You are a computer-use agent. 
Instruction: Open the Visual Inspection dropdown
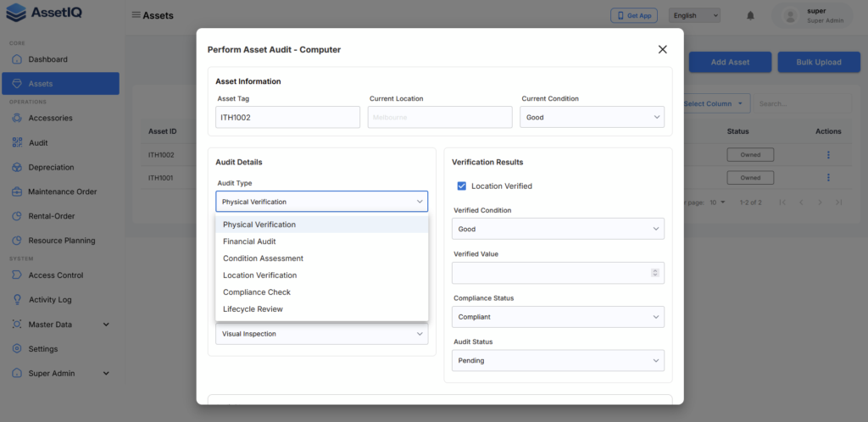pyautogui.click(x=321, y=334)
